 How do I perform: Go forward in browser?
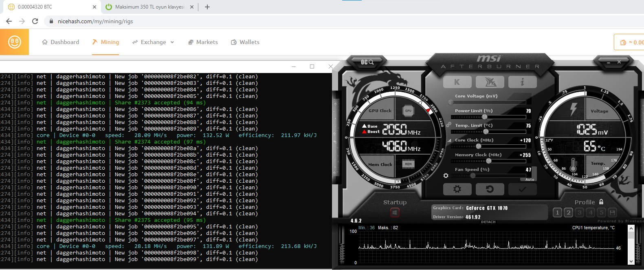22,21
